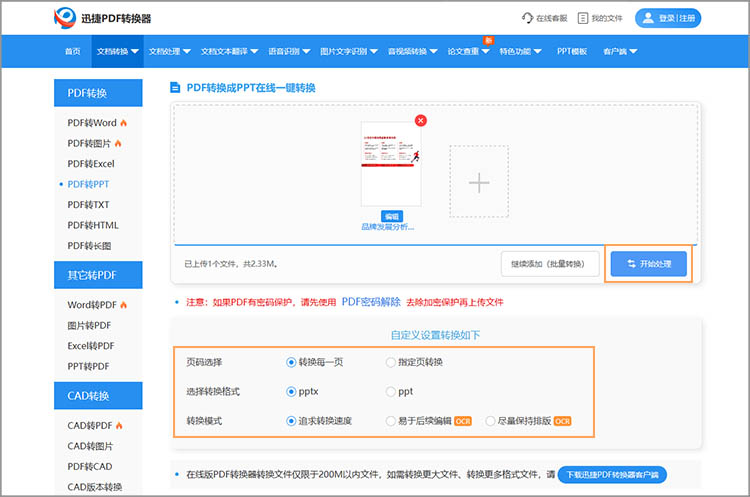The width and height of the screenshot is (750, 497).
Task: Choose ppt output format radio
Action: (391, 391)
